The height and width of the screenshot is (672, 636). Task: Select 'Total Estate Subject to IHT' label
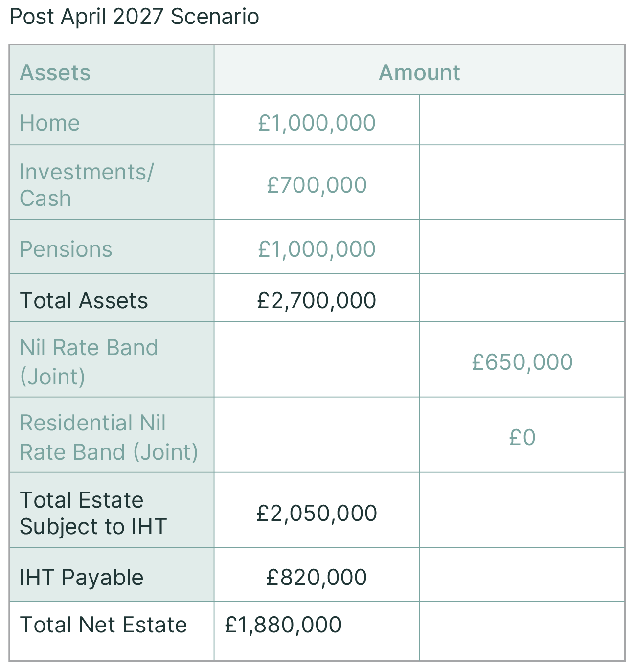tap(93, 513)
